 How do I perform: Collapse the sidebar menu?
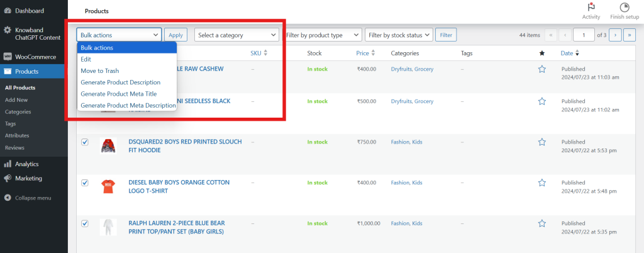28,198
